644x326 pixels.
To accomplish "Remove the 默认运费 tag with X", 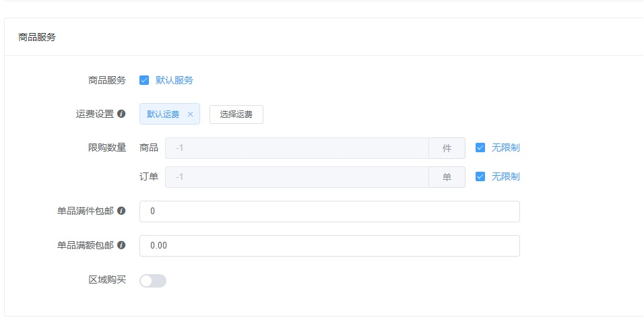I will tap(190, 114).
